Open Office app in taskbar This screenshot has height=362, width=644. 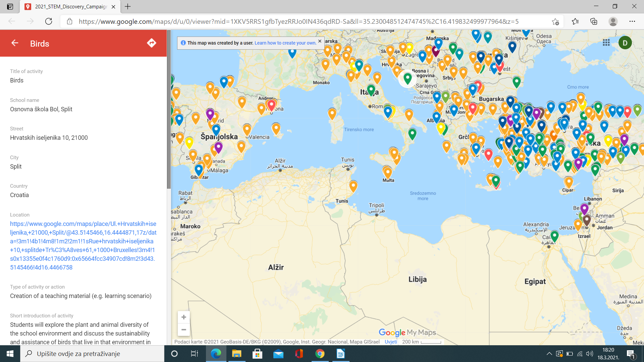299,354
